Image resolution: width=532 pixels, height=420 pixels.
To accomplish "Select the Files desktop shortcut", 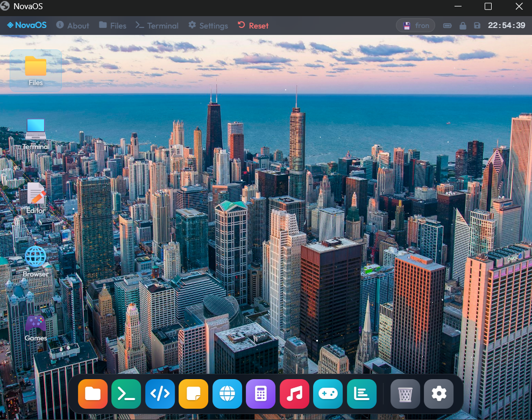I will 36,70.
